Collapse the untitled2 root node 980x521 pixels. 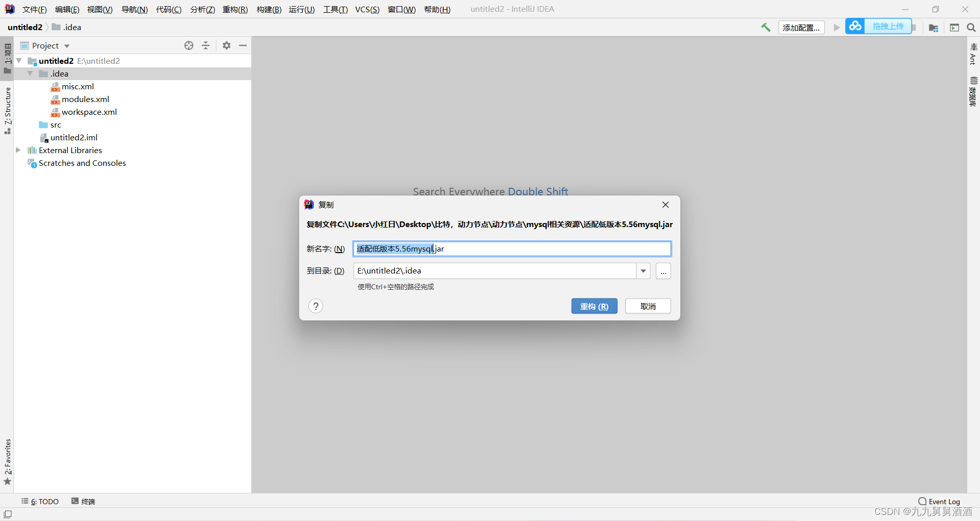pyautogui.click(x=19, y=61)
